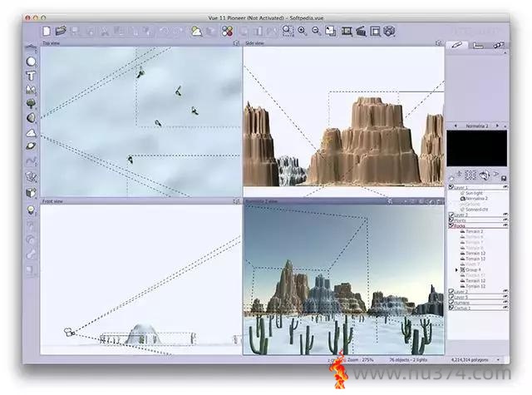Screen dimensions: 532x395
Task: Click the save disk icon above layer list
Action: (504, 178)
